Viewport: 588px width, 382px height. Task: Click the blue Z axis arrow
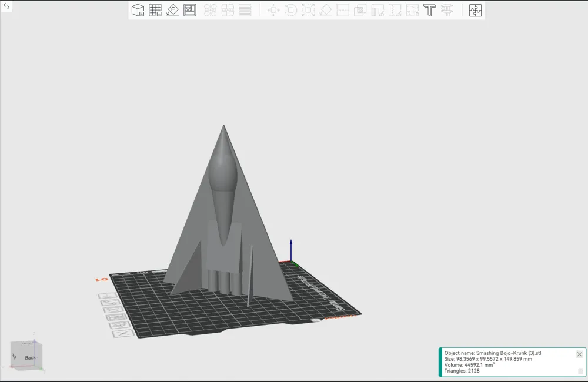pyautogui.click(x=291, y=250)
